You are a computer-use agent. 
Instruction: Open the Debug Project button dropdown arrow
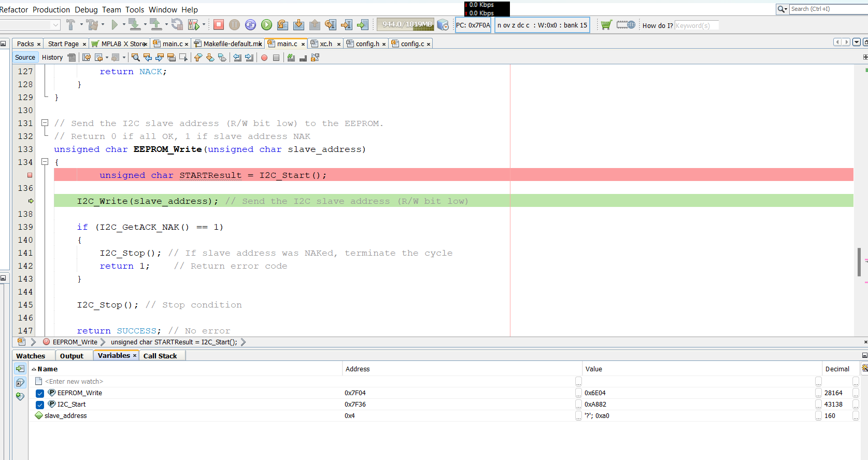click(x=204, y=24)
